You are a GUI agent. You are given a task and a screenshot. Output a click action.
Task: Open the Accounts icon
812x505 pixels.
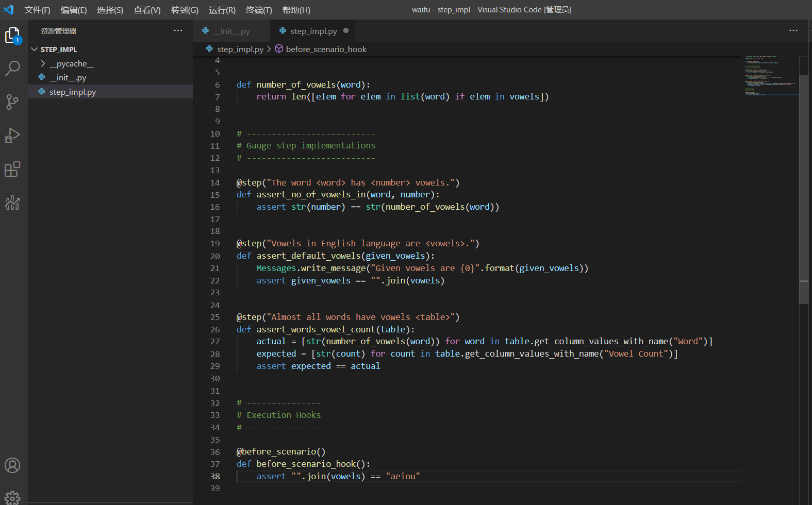tap(12, 465)
